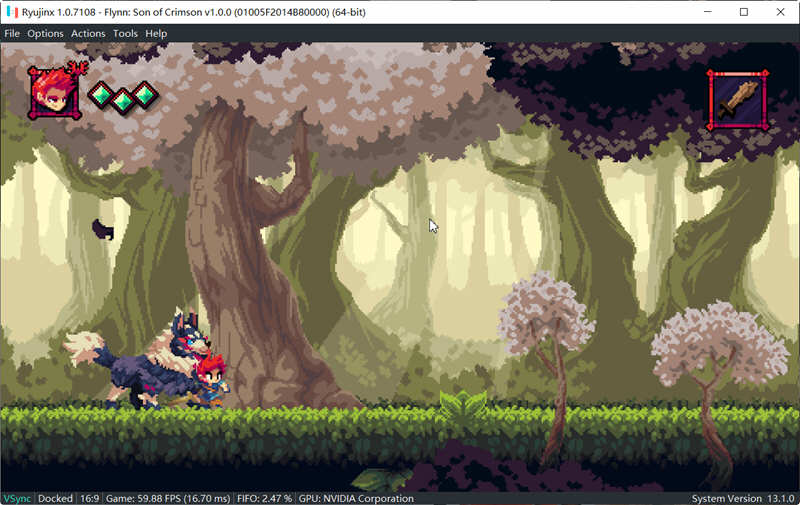Open the Actions menu
The width and height of the screenshot is (800, 505).
[x=88, y=34]
